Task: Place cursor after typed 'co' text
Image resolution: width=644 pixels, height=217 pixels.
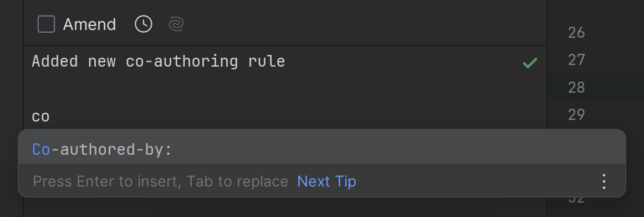Action: pos(50,117)
